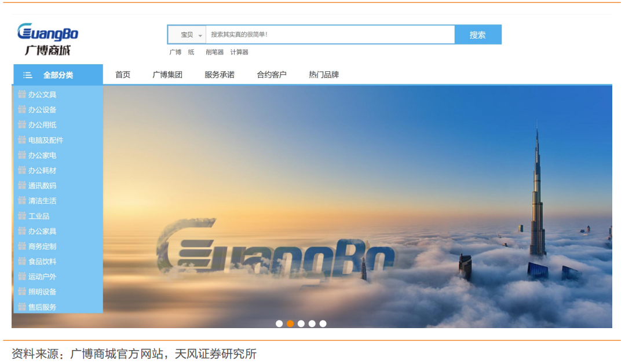Open the 广博集团 navigation tab
Image resolution: width=625 pixels, height=364 pixels.
pyautogui.click(x=167, y=75)
